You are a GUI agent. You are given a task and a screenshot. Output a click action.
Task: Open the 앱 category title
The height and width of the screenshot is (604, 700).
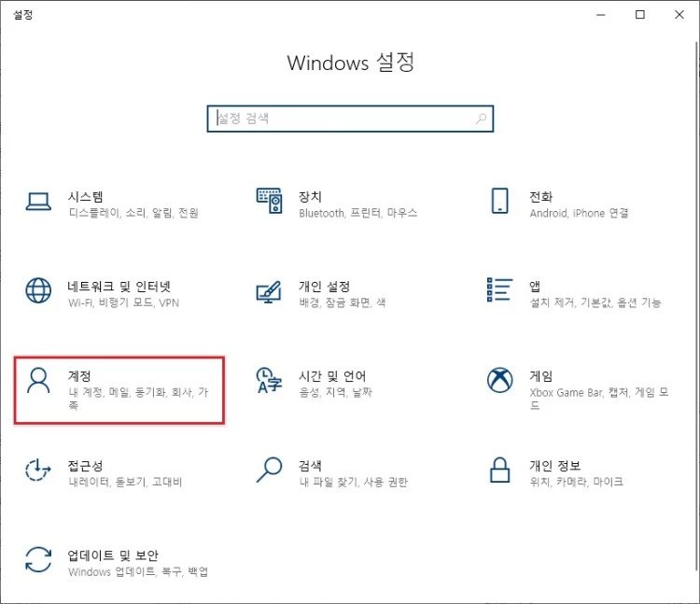[535, 287]
